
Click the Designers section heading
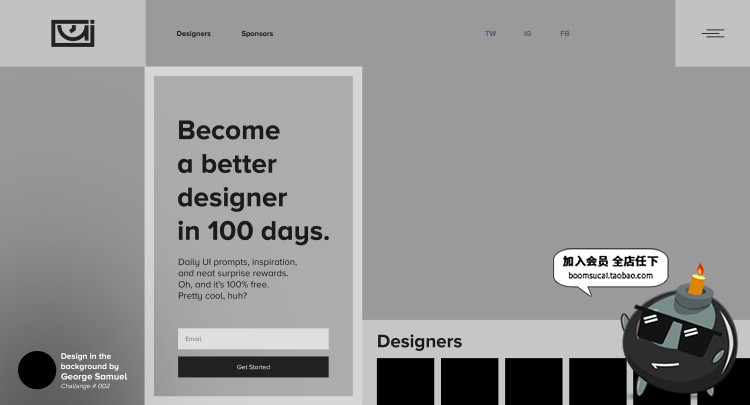[419, 341]
